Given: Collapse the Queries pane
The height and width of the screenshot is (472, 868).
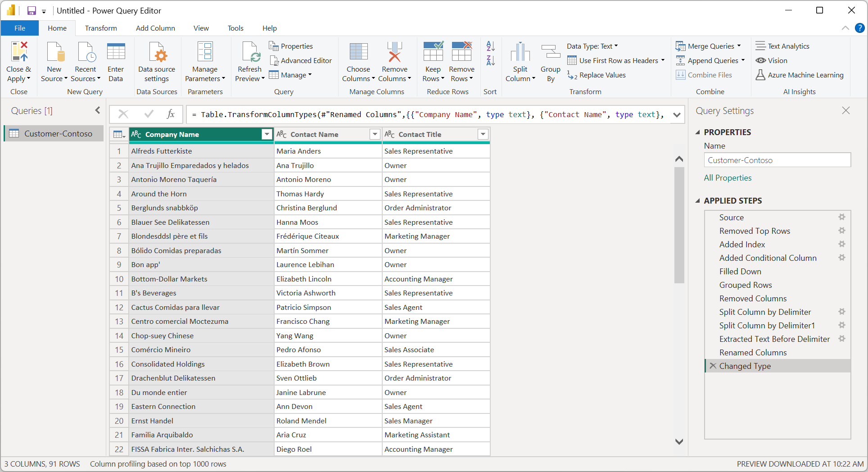Looking at the screenshot, I should point(98,110).
